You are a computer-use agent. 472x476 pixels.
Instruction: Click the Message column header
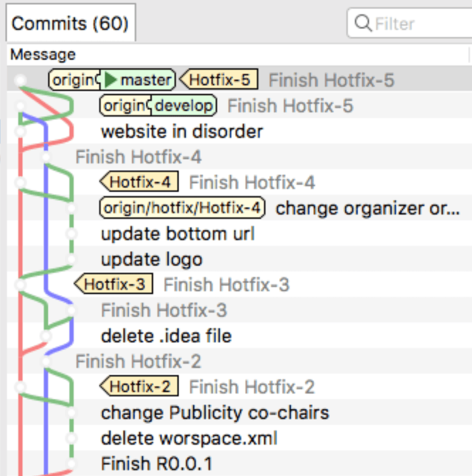click(x=43, y=54)
